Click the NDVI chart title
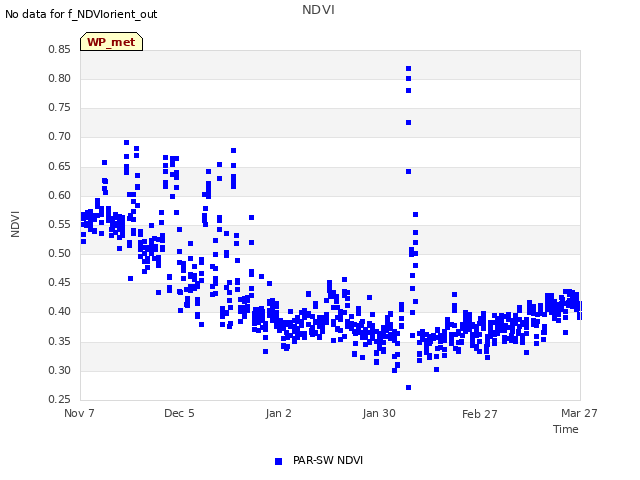 point(318,10)
